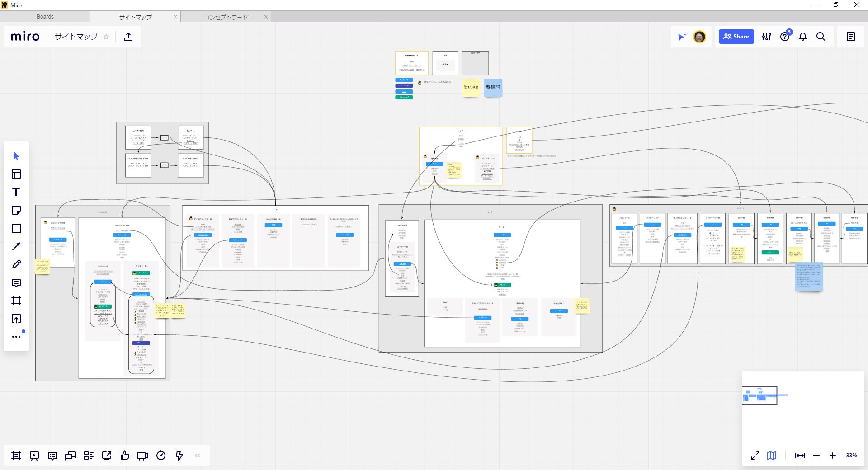Expand more tools via three dots
Screen dimensions: 868x470
(x=16, y=336)
